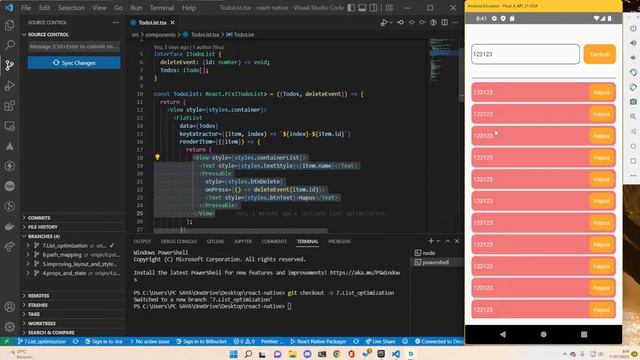
Task: Open the Extensions view
Action: pos(9,106)
